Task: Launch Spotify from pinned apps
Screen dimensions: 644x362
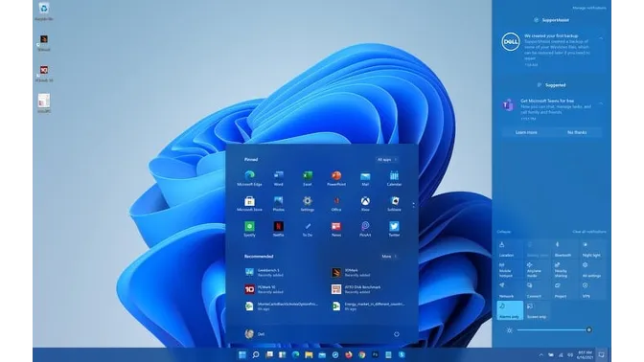Action: point(249,229)
